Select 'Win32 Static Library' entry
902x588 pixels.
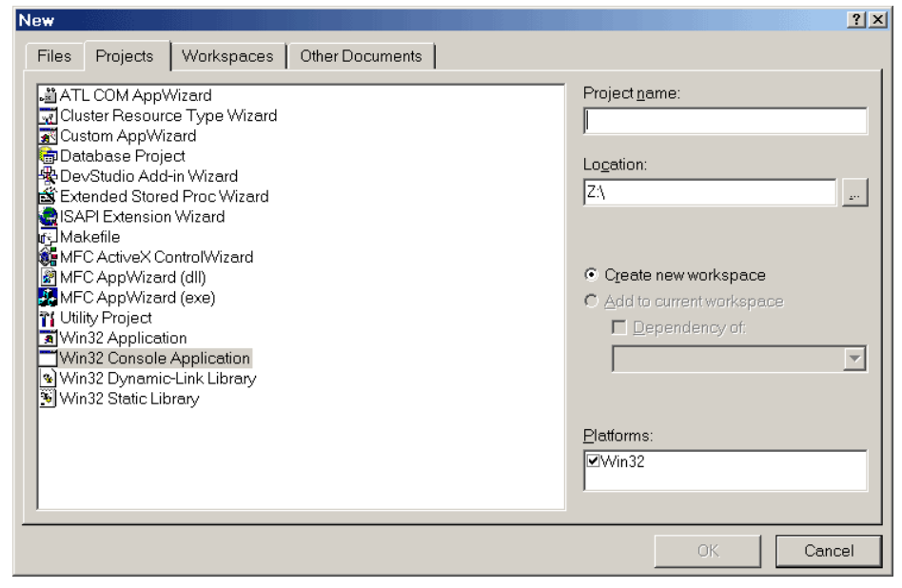tap(129, 399)
